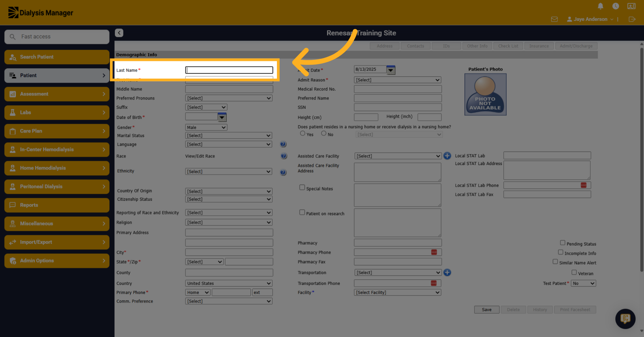644x337 pixels.
Task: Add new Assisted Care Facility plus icon
Action: pos(447,156)
